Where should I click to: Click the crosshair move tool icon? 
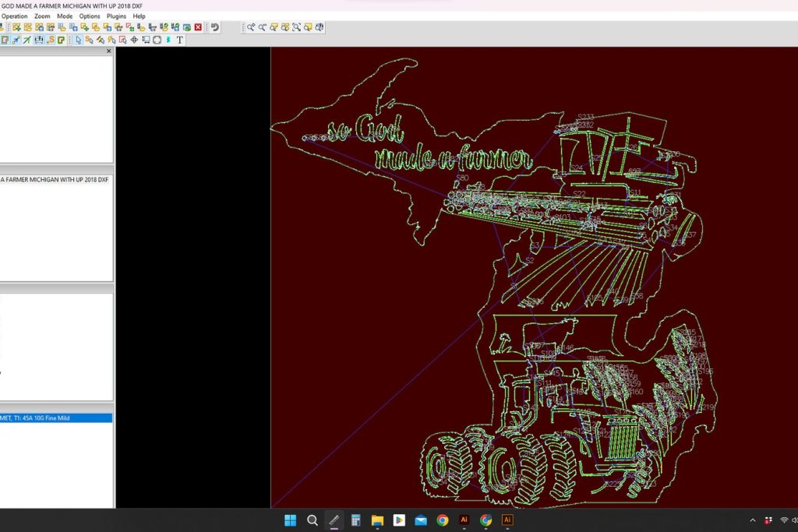[x=134, y=40]
